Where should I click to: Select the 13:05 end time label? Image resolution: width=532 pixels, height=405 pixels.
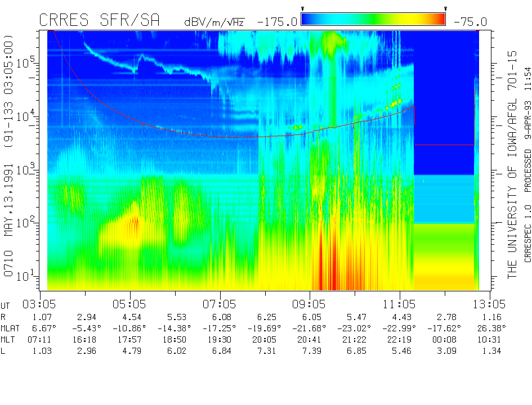[490, 303]
